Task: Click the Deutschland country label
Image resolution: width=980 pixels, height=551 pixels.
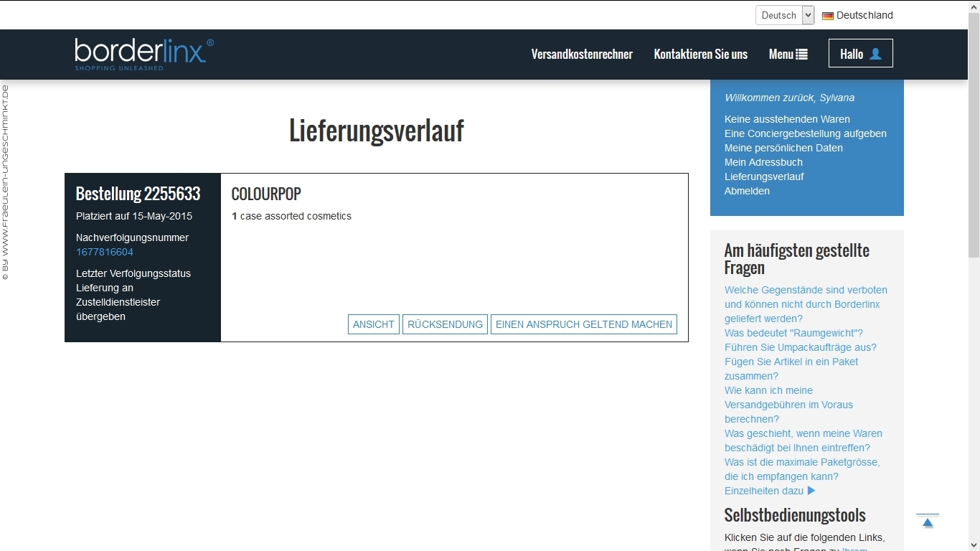Action: coord(864,15)
